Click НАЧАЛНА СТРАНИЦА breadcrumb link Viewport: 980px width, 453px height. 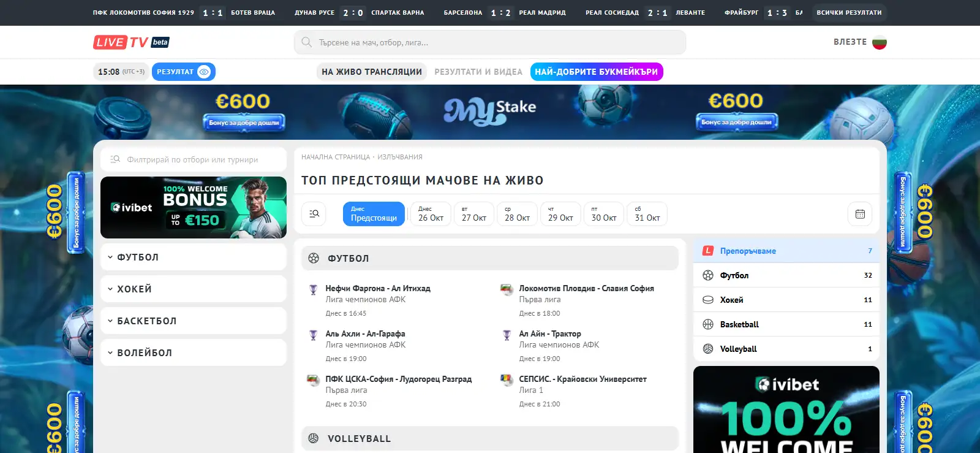[x=336, y=157]
